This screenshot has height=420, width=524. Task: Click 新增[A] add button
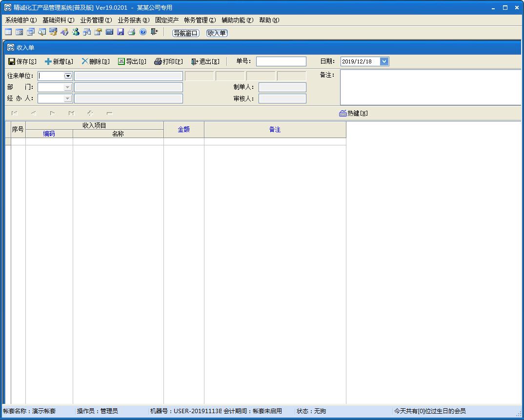59,61
